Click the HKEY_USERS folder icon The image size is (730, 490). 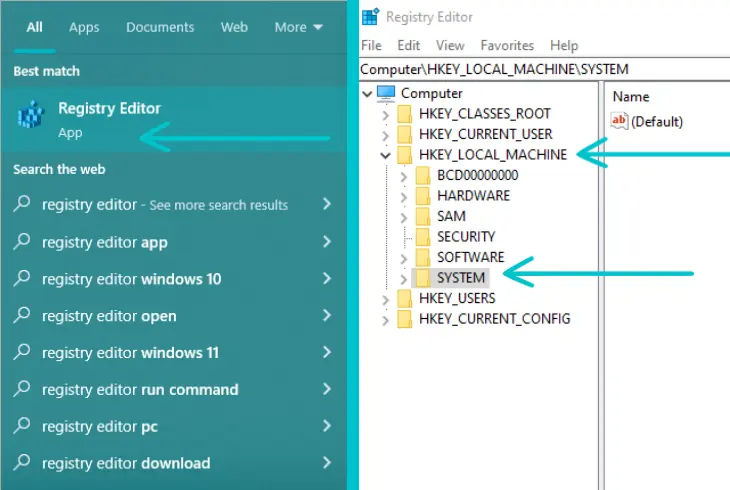405,298
